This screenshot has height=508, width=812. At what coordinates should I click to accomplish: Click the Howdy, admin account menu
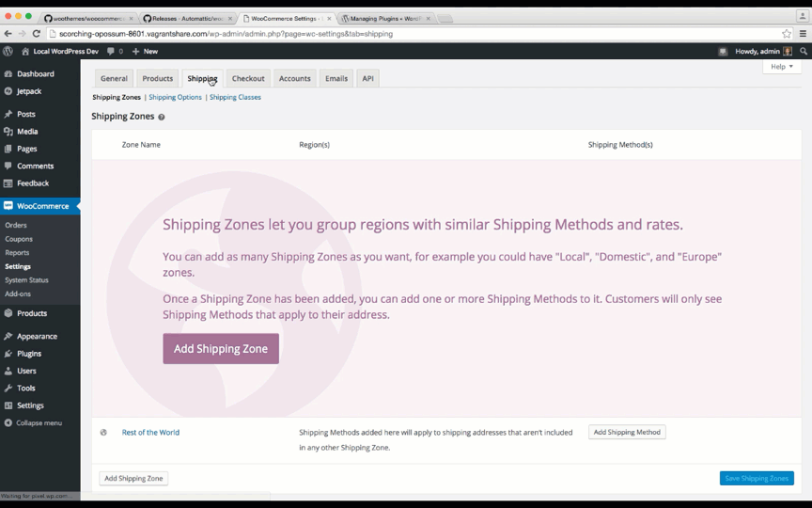[x=763, y=52]
